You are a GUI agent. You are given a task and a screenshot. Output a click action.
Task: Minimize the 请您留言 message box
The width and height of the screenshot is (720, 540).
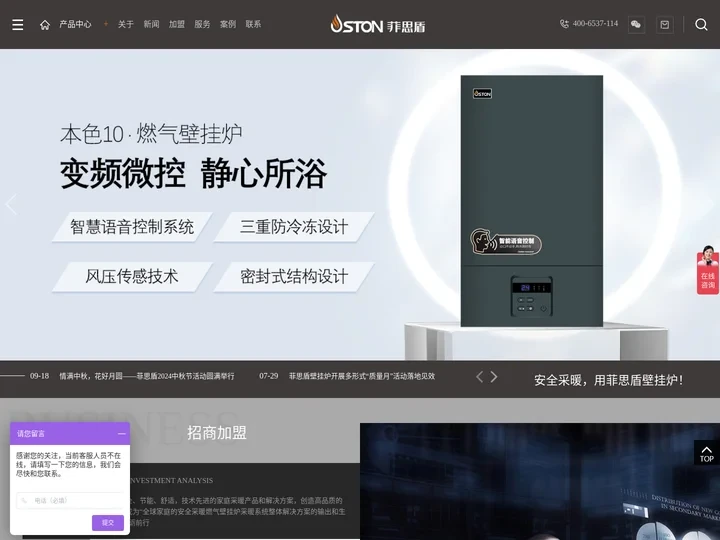[x=122, y=433]
